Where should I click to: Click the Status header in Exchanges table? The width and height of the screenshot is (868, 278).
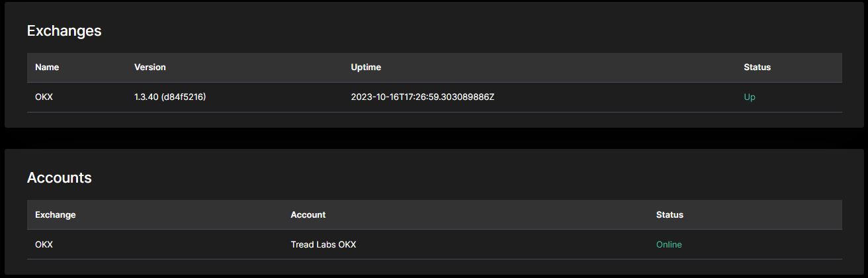click(757, 67)
